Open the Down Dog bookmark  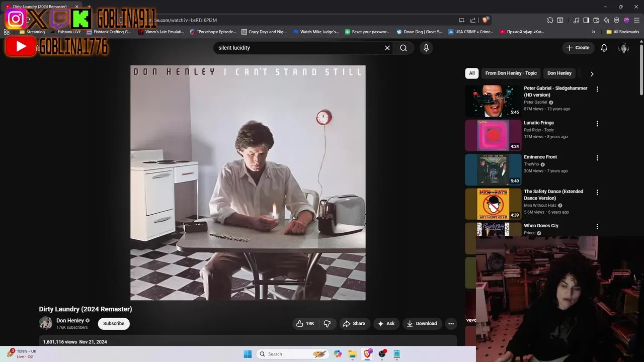(419, 32)
